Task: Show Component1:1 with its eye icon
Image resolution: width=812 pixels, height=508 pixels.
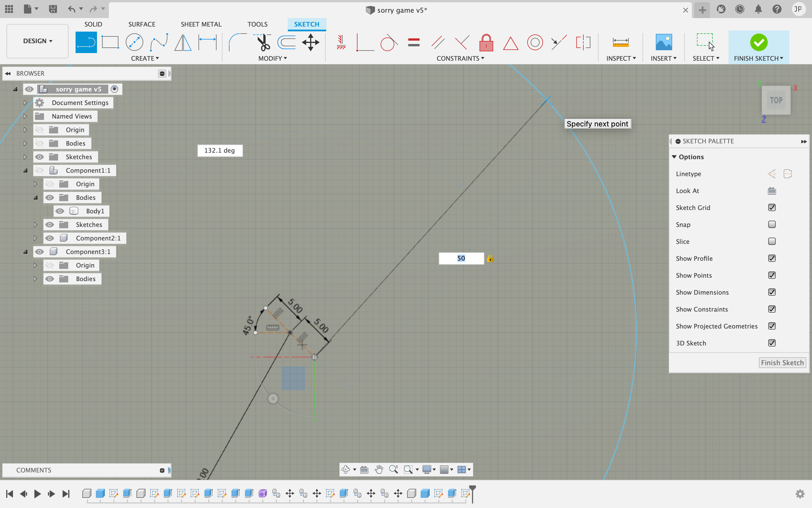Action: point(39,170)
